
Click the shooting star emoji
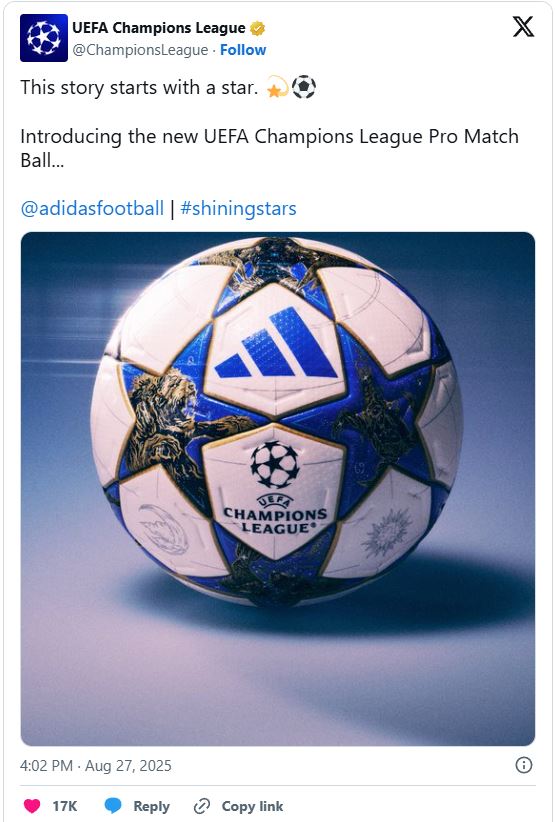coord(278,87)
